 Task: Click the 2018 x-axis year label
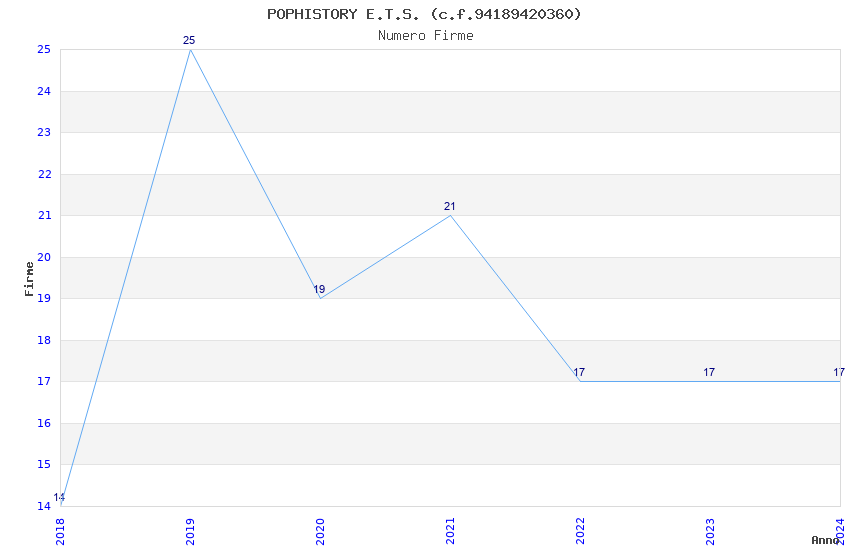tap(60, 529)
